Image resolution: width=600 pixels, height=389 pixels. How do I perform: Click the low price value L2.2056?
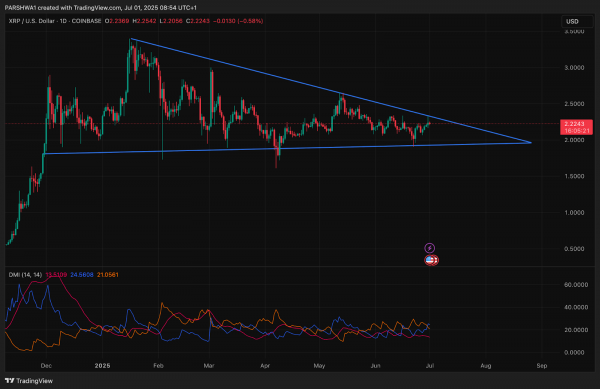point(171,21)
